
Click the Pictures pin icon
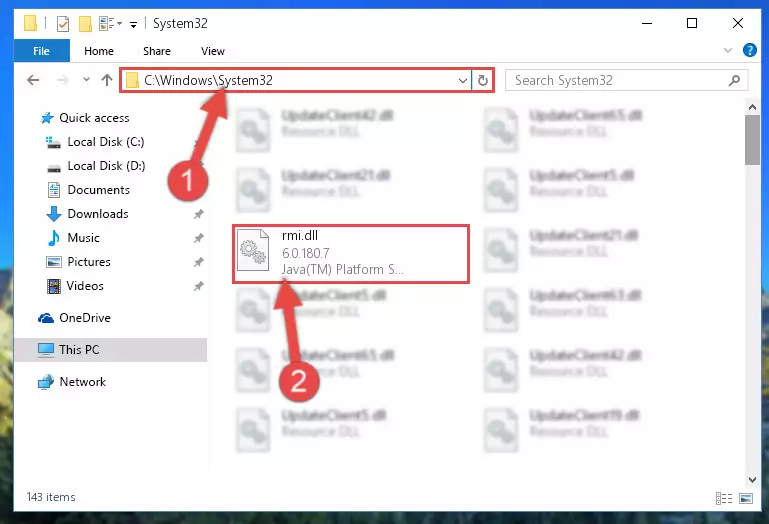click(x=199, y=262)
